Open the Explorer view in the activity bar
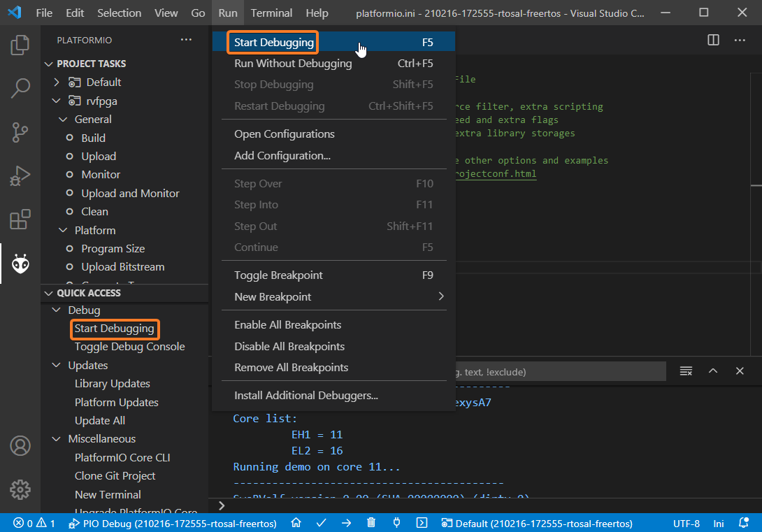 pos(20,45)
